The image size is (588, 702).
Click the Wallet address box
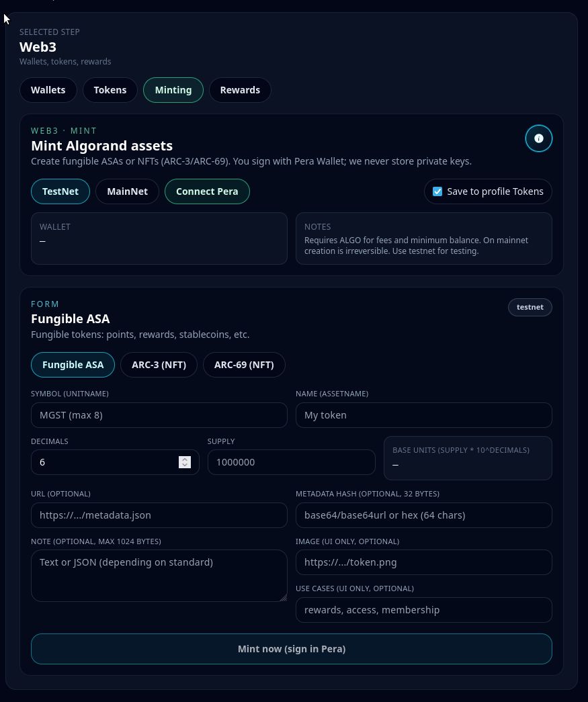[x=159, y=238]
